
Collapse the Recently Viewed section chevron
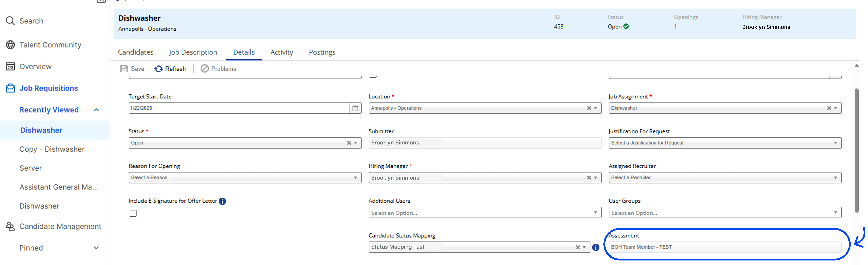tap(96, 110)
